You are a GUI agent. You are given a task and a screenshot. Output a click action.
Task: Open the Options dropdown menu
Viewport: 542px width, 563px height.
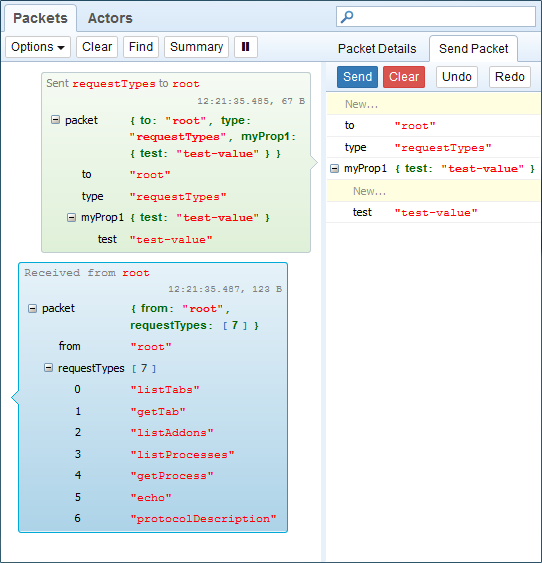(38, 47)
